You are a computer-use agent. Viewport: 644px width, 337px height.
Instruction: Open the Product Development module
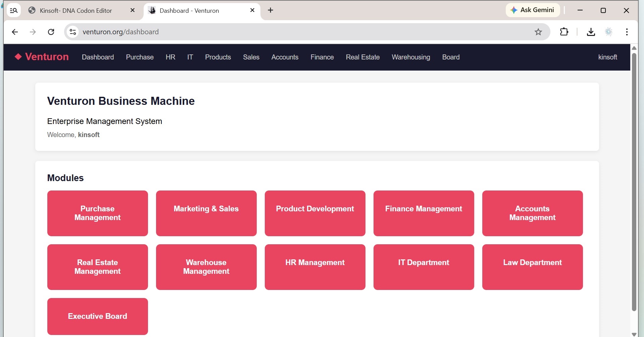click(x=315, y=213)
